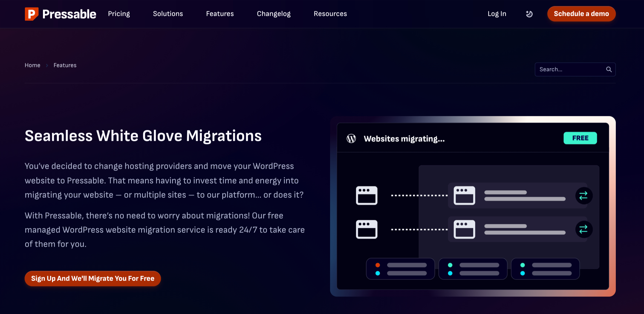Select the Changelog menu item
644x314 pixels.
tap(273, 14)
